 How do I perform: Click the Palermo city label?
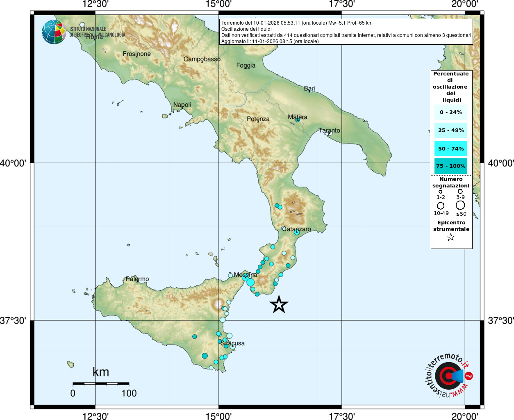click(137, 279)
